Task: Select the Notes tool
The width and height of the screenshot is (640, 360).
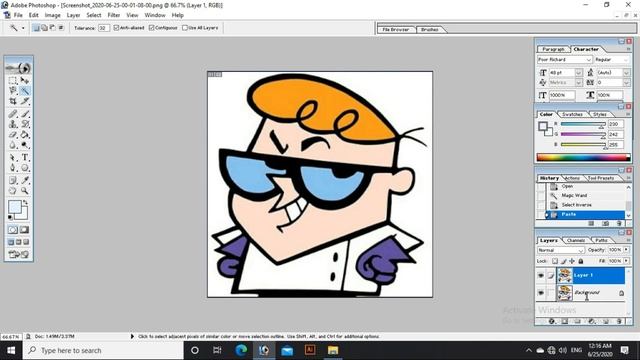Action: [13, 180]
